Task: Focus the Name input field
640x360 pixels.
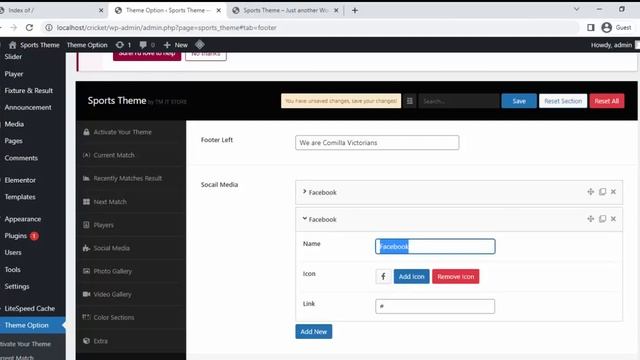Action: [435, 246]
